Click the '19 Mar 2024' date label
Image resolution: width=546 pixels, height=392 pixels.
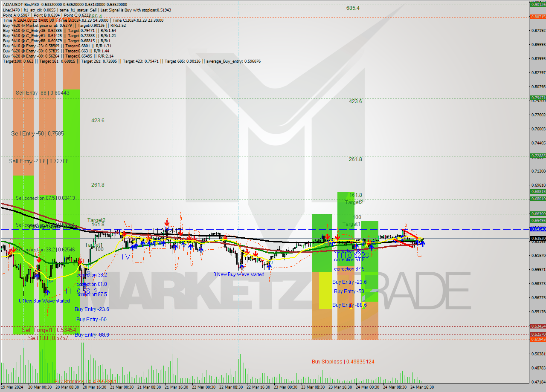[11, 387]
